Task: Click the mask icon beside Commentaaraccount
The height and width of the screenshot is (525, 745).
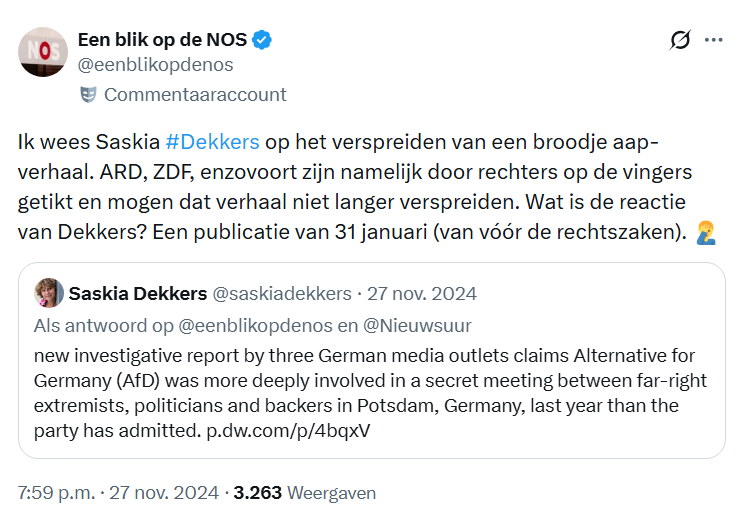Action: coord(88,95)
